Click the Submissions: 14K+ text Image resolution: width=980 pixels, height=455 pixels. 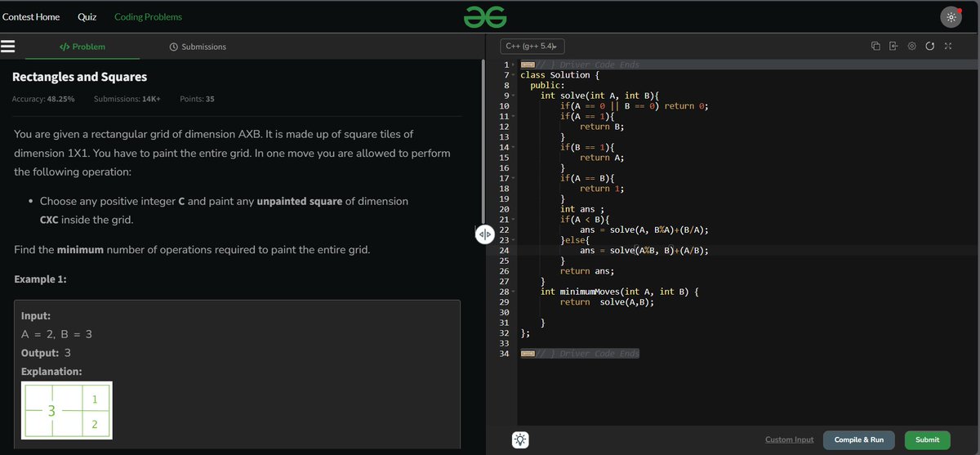pos(127,99)
